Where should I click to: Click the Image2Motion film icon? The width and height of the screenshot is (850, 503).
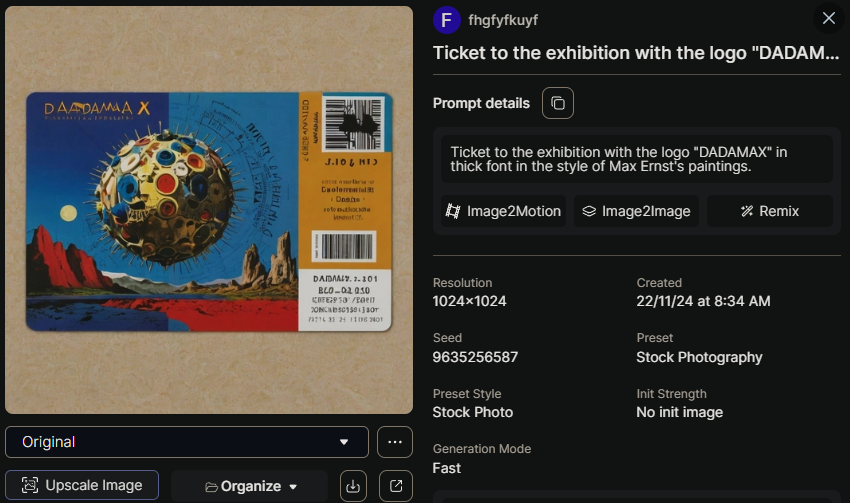tap(453, 211)
